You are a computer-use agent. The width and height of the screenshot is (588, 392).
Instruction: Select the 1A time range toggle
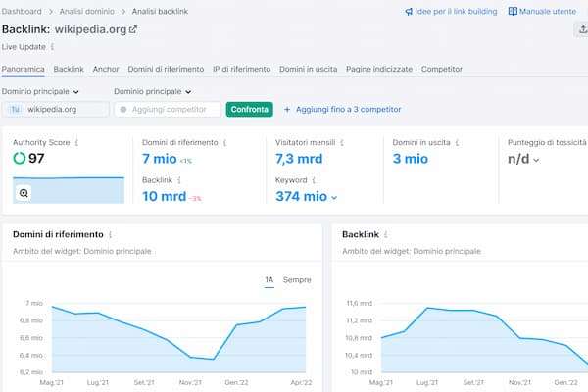click(269, 280)
